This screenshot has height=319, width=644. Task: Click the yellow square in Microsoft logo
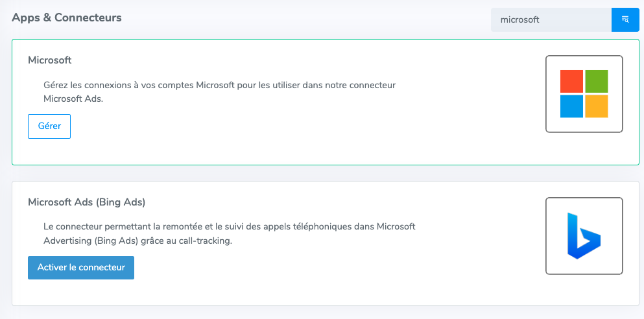point(596,106)
